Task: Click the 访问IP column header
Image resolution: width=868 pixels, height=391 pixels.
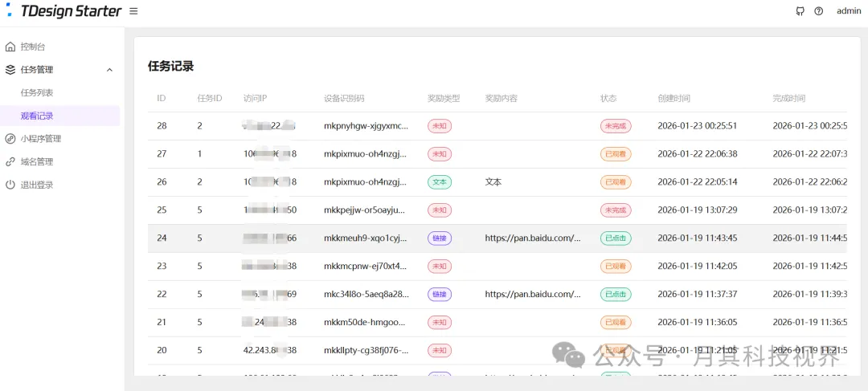Action: [256, 99]
